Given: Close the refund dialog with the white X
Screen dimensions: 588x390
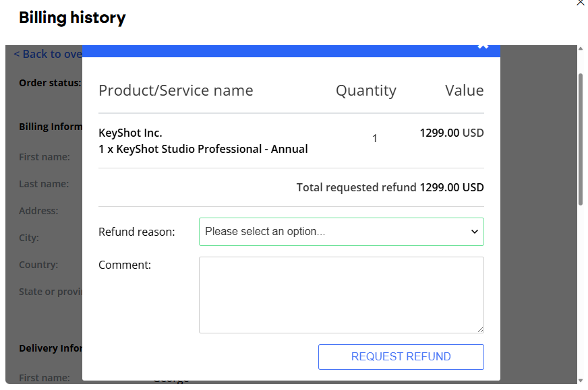Looking at the screenshot, I should click(483, 46).
